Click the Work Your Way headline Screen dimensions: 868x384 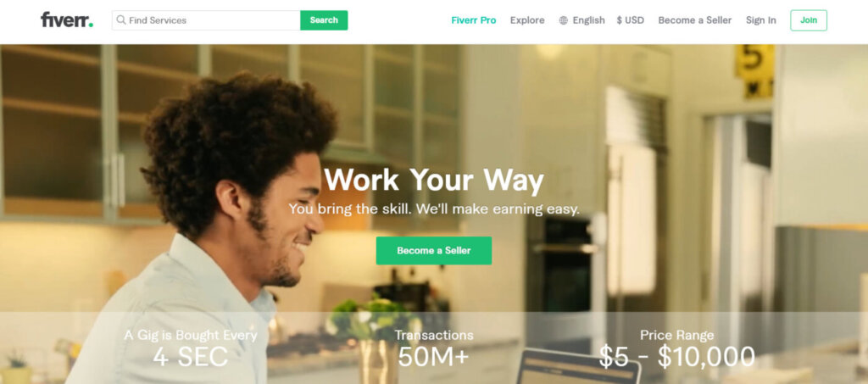point(433,180)
